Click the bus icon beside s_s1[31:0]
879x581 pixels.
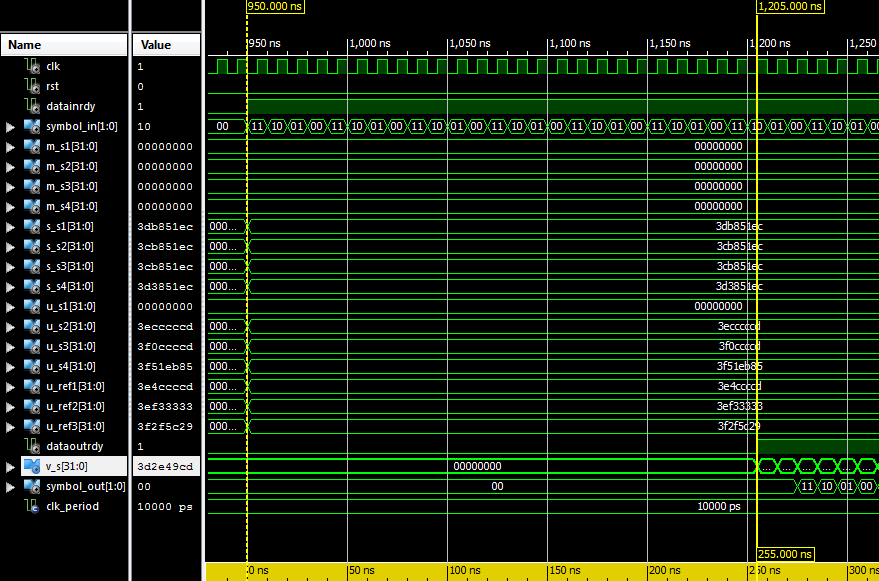pos(33,227)
